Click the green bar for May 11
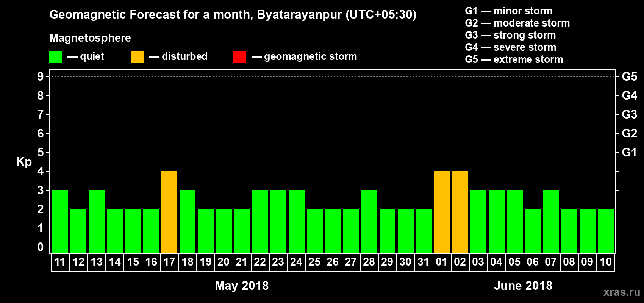This screenshot has height=303, width=644. tap(60, 221)
